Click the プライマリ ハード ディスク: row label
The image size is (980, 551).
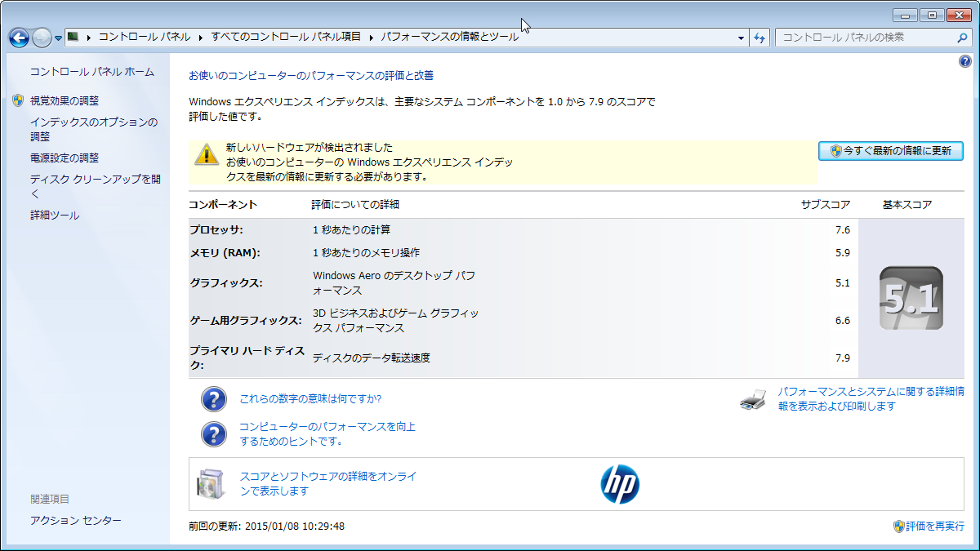(x=247, y=358)
